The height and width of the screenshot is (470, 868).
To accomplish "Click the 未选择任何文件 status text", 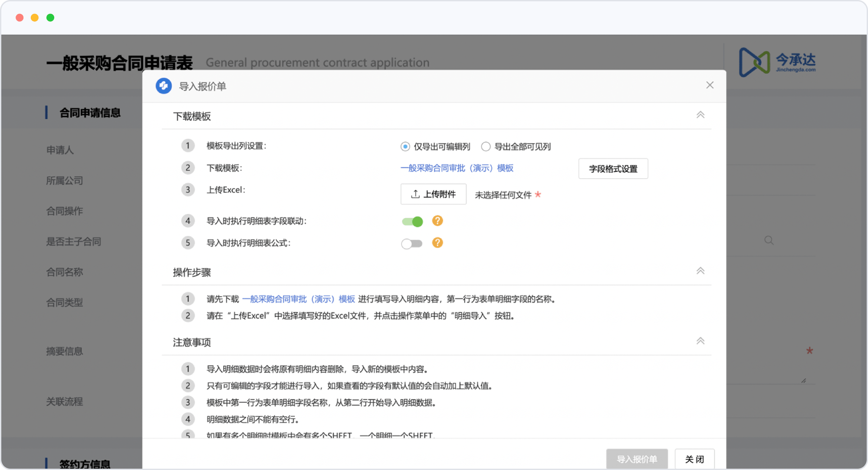I will [x=503, y=195].
